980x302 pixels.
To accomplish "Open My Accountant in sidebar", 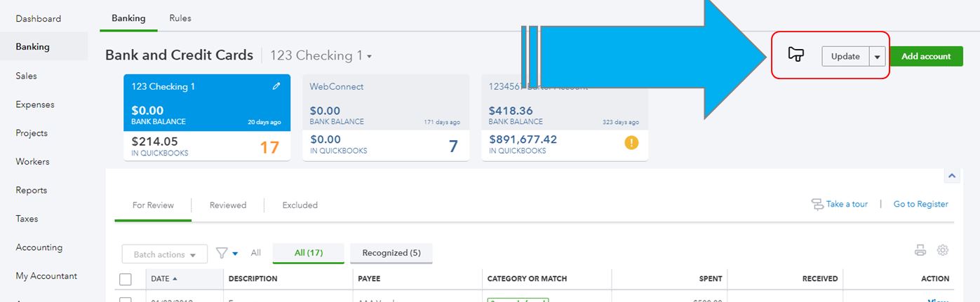I will tap(46, 276).
